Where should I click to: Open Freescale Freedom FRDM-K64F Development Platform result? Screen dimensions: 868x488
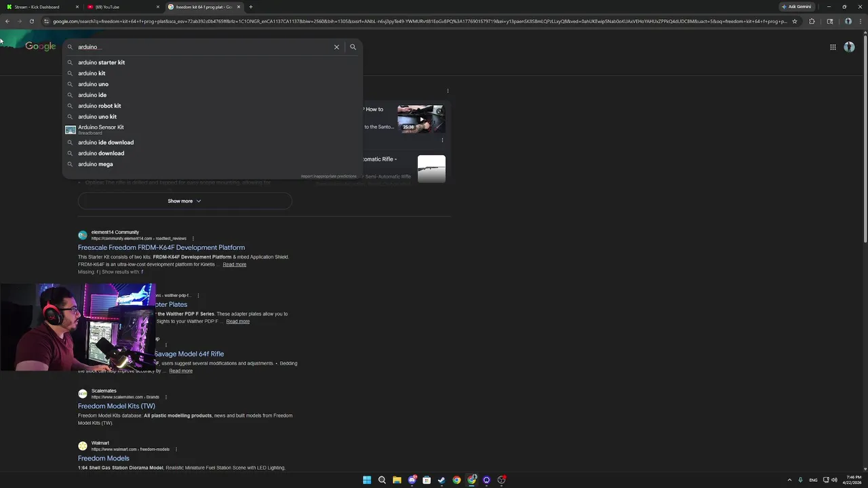[x=161, y=247]
